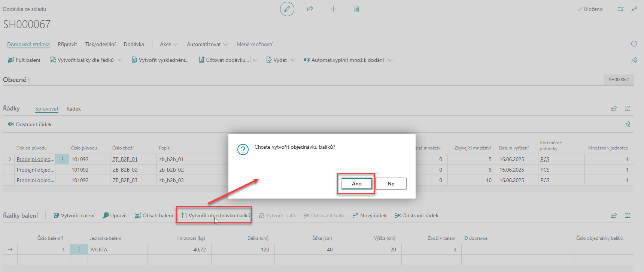This screenshot has width=644, height=272.
Task: Expand the Obecné section
Action: (x=17, y=80)
